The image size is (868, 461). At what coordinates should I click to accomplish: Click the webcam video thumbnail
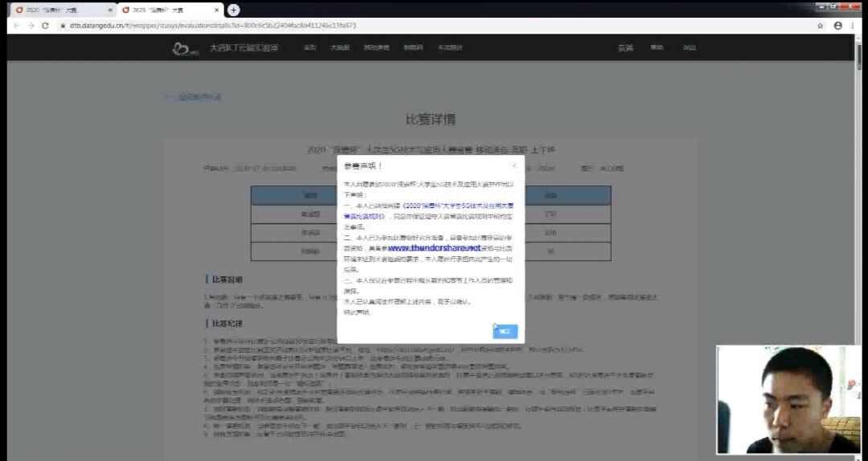[790, 399]
